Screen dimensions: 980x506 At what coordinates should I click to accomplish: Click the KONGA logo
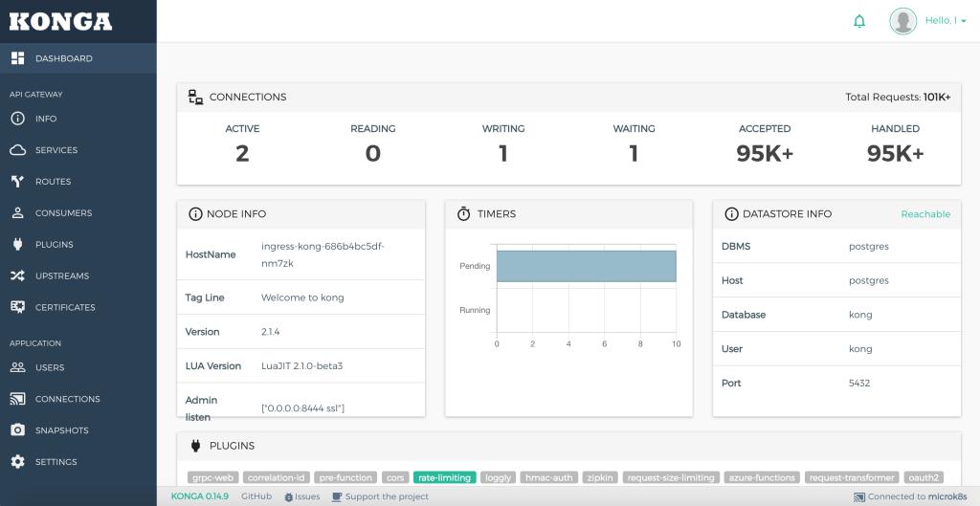[60, 21]
